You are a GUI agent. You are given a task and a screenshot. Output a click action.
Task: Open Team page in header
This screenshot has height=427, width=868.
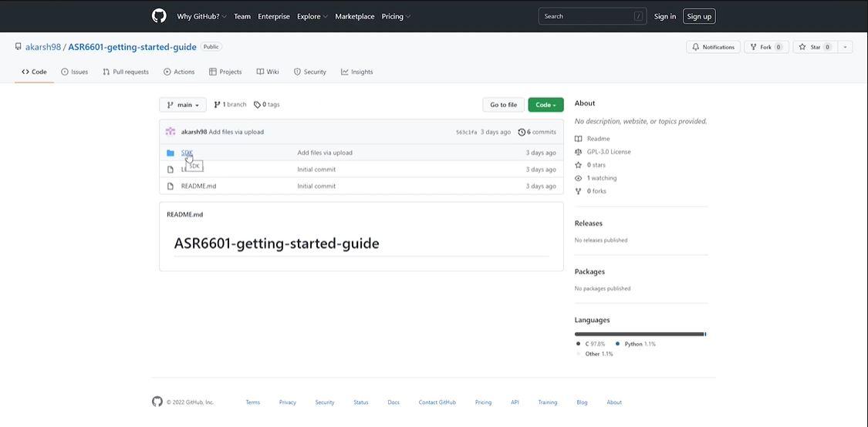tap(242, 17)
